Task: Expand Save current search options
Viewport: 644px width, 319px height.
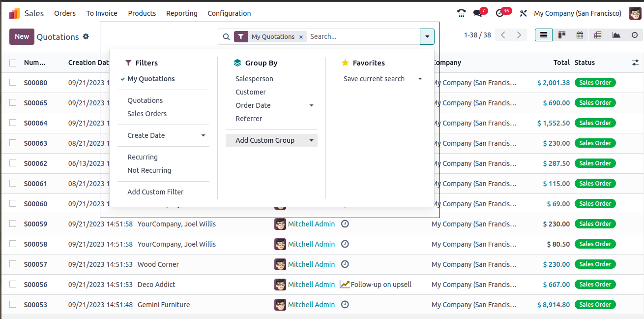Action: (420, 79)
